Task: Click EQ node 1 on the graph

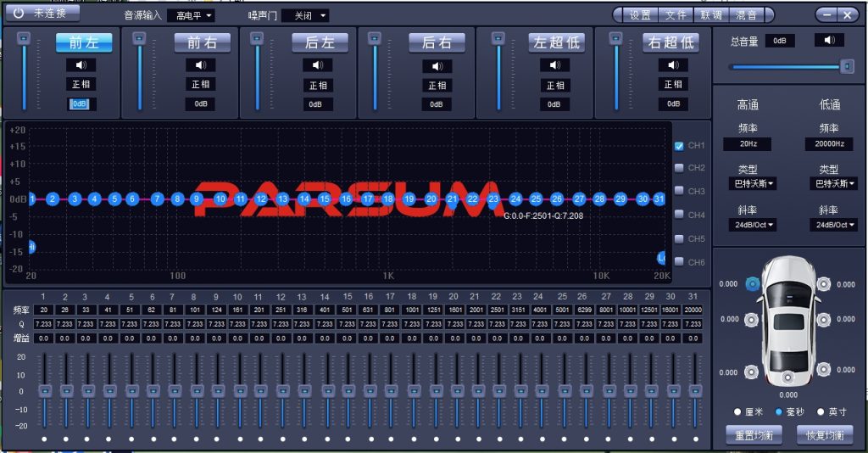Action: tap(32, 199)
